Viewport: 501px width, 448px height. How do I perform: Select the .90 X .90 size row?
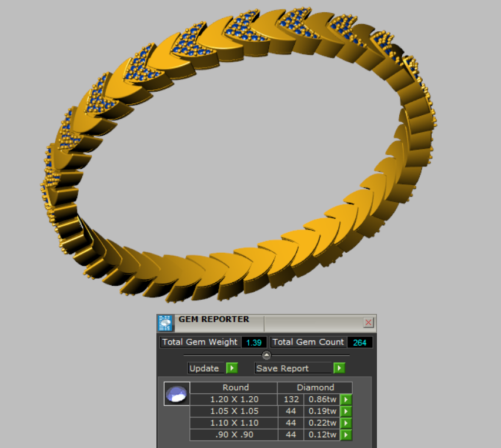pyautogui.click(x=234, y=435)
